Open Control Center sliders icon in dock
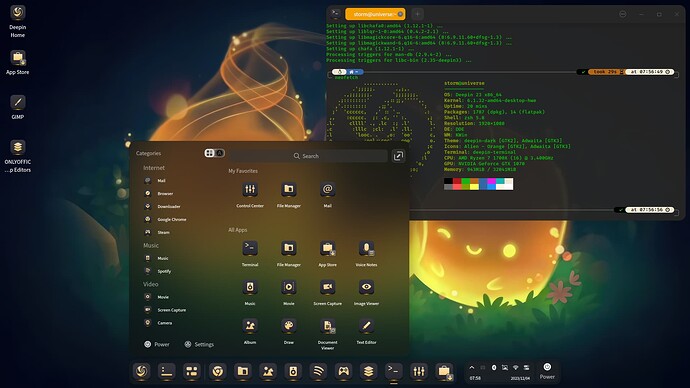 tap(418, 372)
